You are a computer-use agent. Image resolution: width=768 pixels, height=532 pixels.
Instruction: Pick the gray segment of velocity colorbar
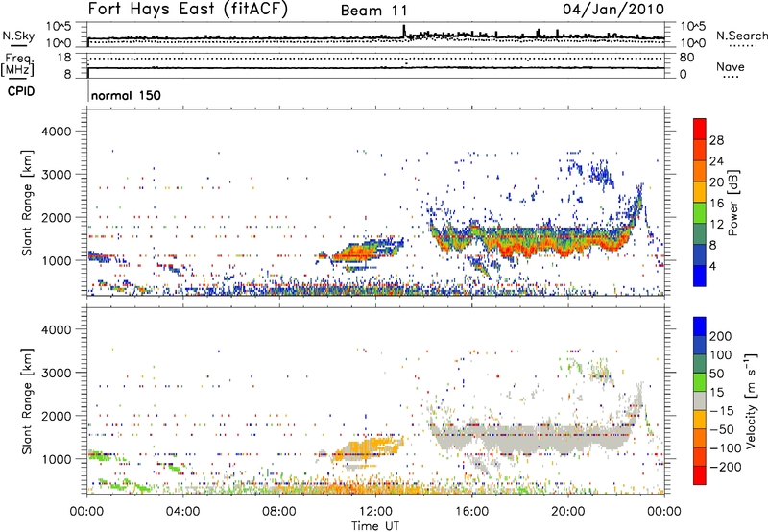pyautogui.click(x=700, y=401)
